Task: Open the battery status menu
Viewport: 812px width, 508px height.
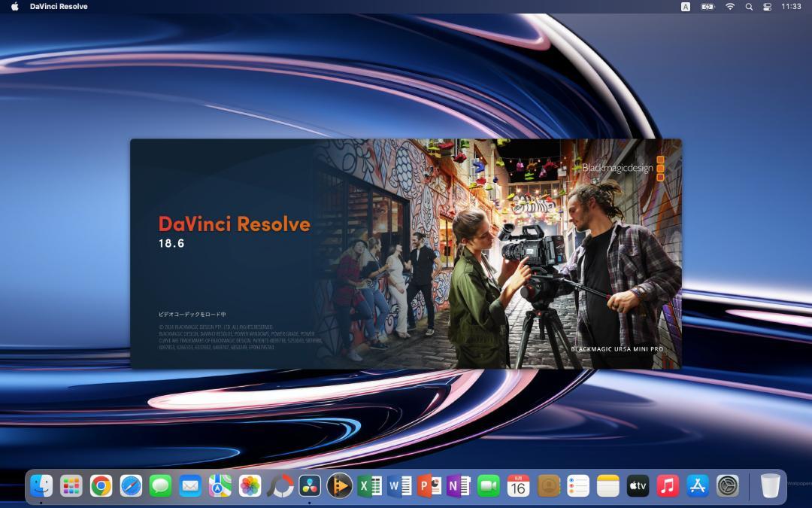Action: click(x=707, y=7)
